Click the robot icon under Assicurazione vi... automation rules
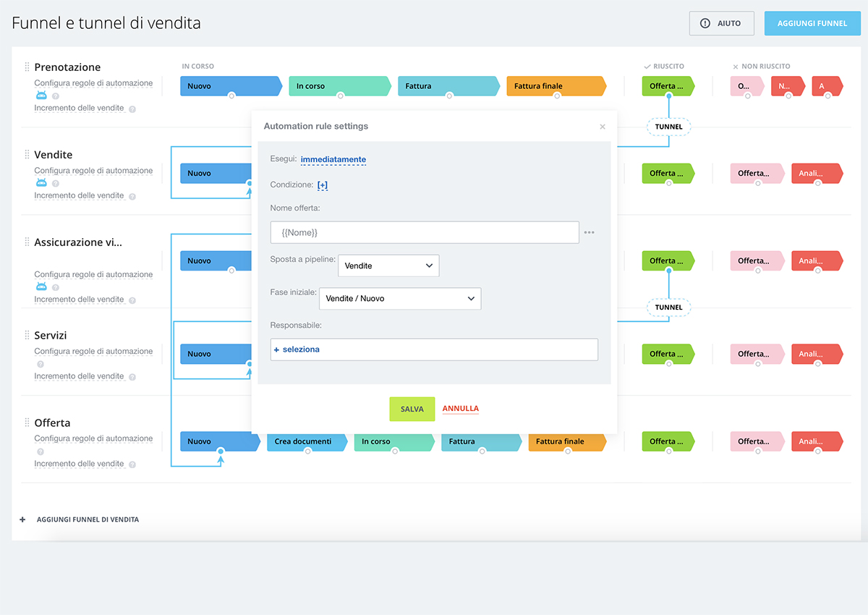Screen dimensions: 868x615 pyautogui.click(x=41, y=287)
